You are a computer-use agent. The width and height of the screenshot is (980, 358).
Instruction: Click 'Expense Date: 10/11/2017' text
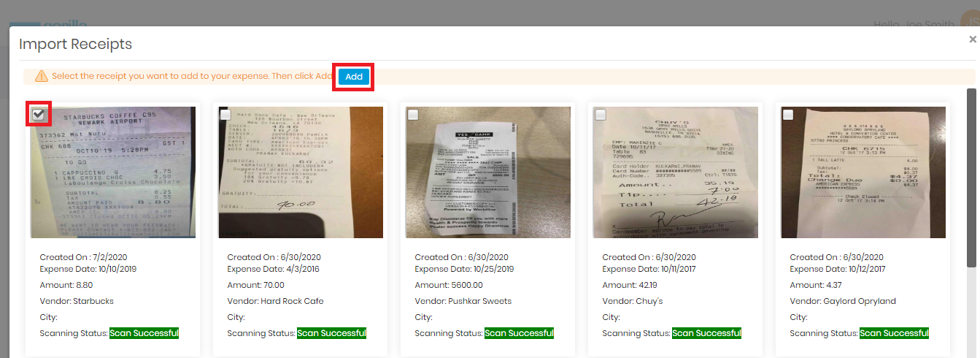click(x=650, y=269)
